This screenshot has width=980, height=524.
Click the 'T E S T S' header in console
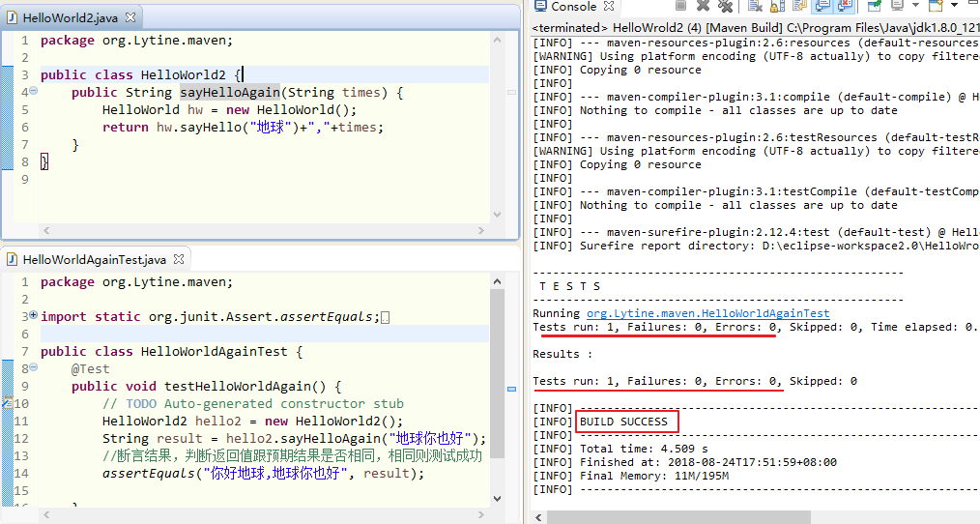point(569,286)
